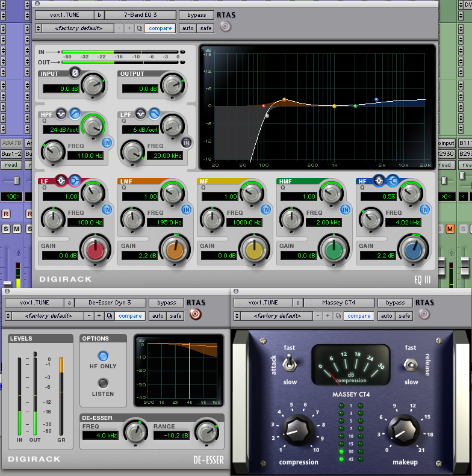472x476 pixels.
Task: Select LPF notch filter type icon
Action: [x=140, y=114]
